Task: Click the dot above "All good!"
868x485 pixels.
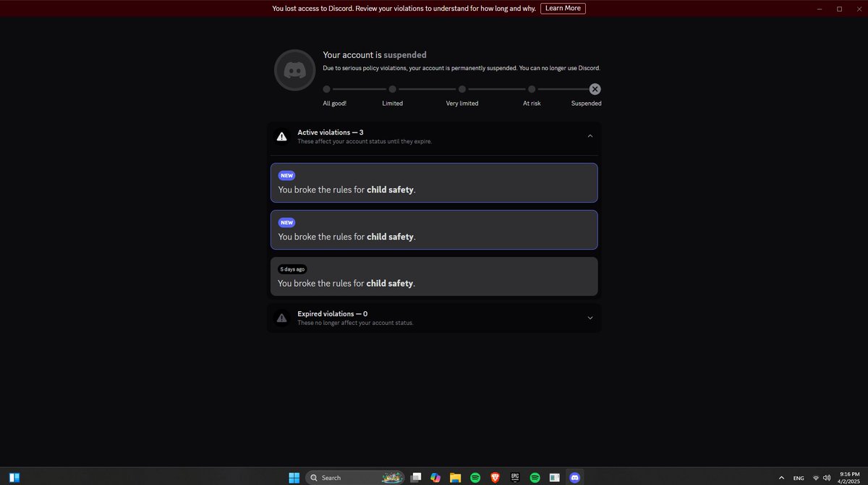Action: (326, 89)
